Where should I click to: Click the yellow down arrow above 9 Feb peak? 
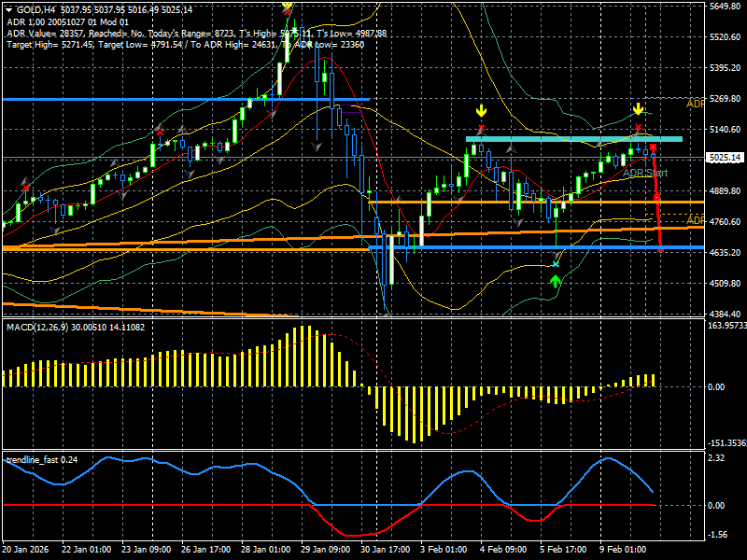coord(638,109)
